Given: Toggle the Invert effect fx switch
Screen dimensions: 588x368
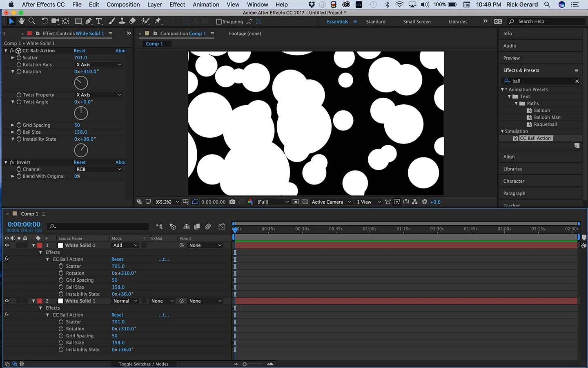Looking at the screenshot, I should pos(12,162).
